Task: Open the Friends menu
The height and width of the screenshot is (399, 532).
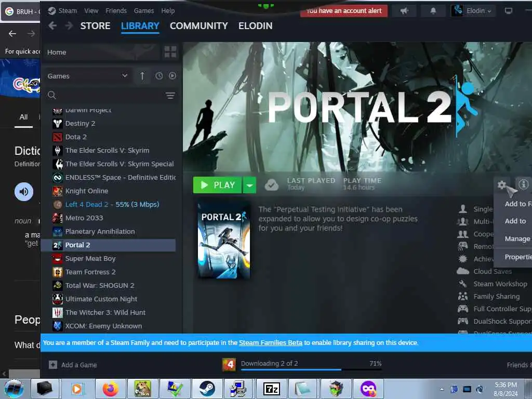Action: coord(116,11)
